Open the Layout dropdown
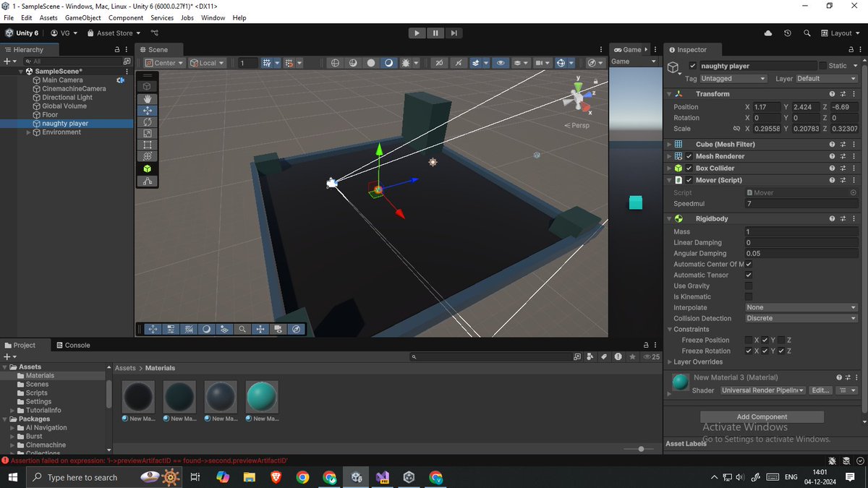 click(x=840, y=33)
